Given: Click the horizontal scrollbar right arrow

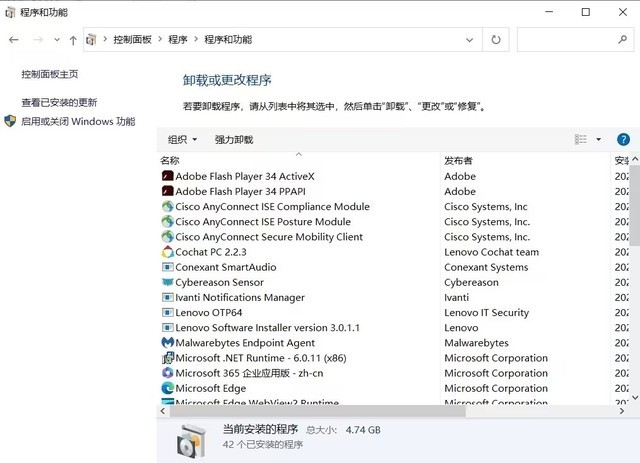Looking at the screenshot, I should pyautogui.click(x=622, y=411).
